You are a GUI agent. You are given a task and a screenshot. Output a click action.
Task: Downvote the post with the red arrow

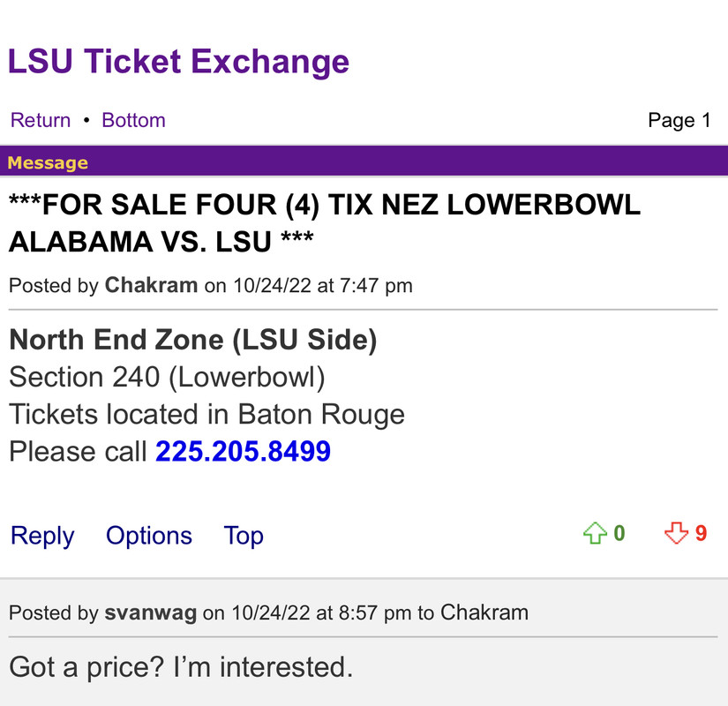tap(676, 534)
